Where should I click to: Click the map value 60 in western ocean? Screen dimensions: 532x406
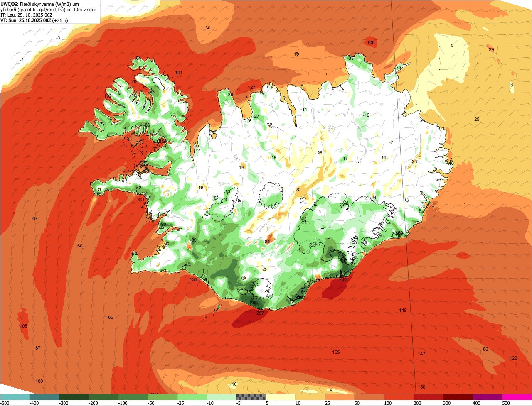point(80,246)
